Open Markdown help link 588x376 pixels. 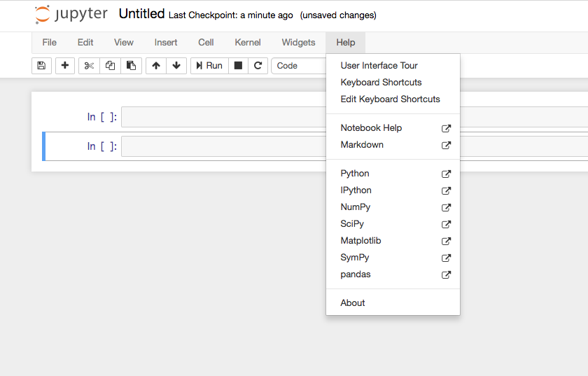[x=393, y=145]
